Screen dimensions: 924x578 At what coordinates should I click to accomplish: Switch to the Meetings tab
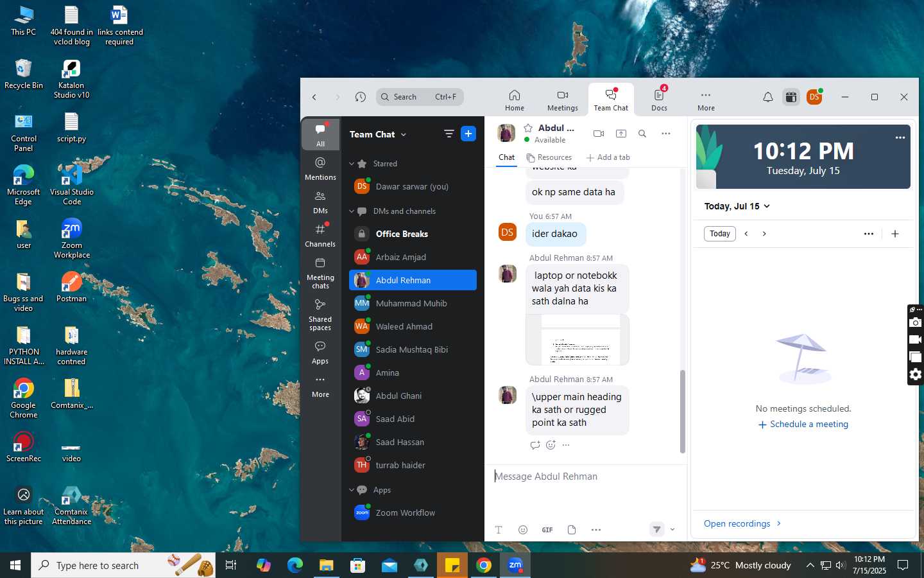click(x=562, y=100)
